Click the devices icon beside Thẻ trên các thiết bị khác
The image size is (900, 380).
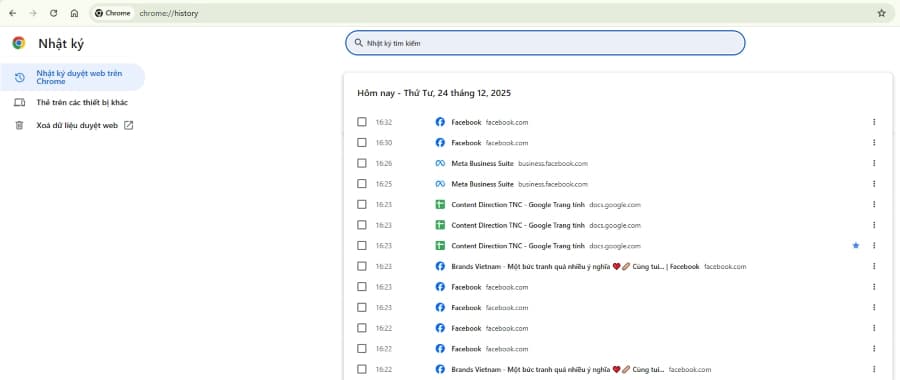click(20, 103)
